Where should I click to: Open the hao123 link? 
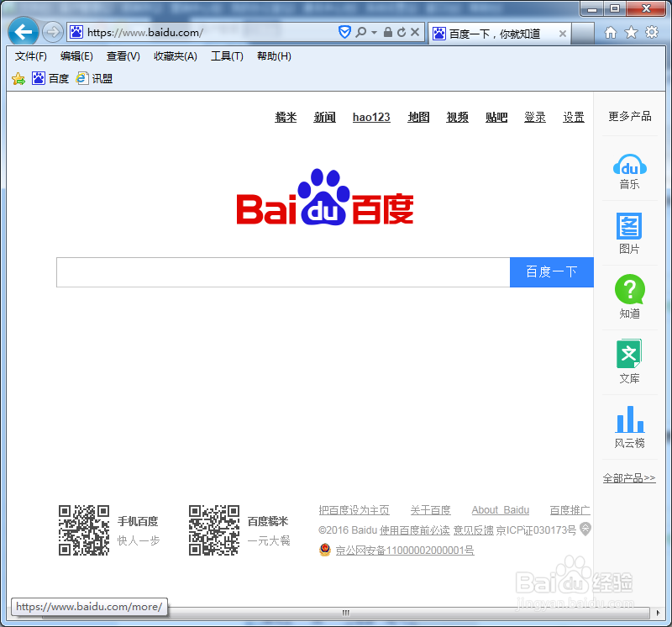pos(371,117)
